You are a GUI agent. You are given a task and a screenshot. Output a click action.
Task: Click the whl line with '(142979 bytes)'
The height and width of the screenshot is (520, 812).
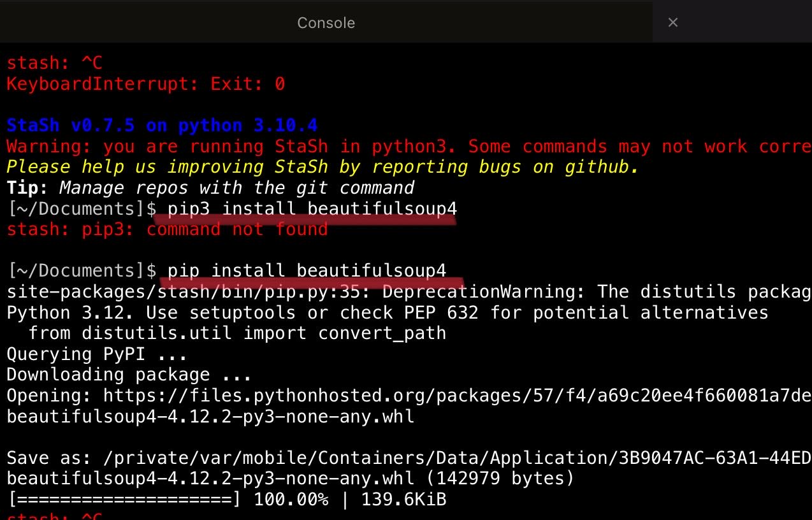point(291,479)
